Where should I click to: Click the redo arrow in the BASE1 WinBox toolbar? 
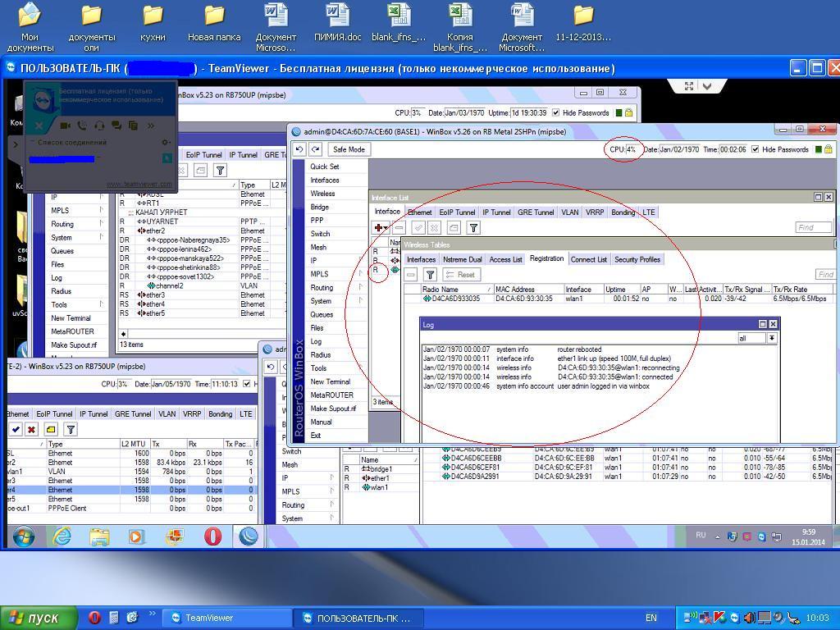[x=316, y=149]
